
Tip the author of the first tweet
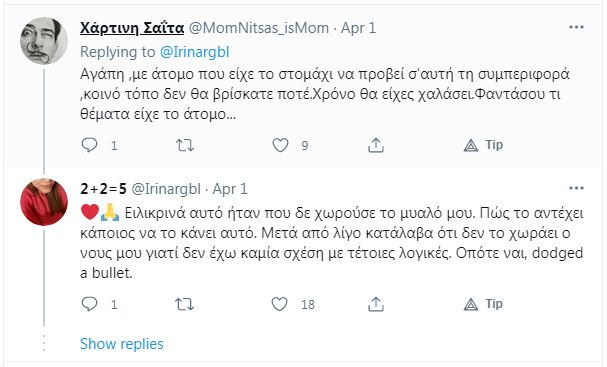(x=484, y=145)
